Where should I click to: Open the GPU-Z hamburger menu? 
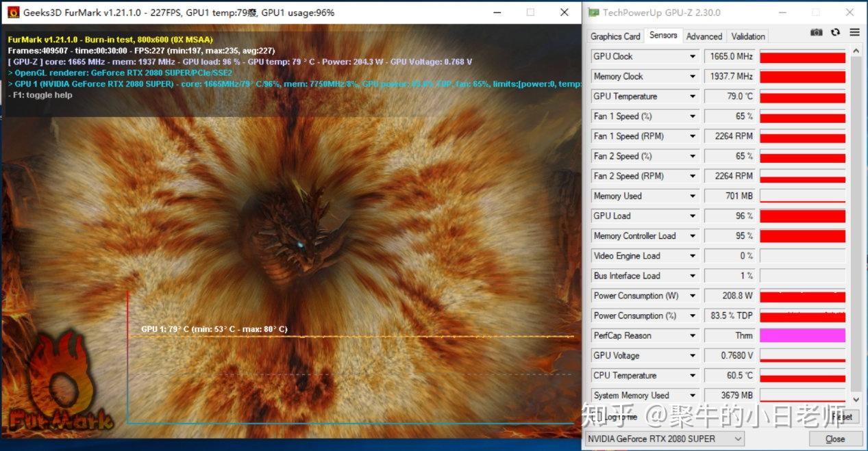tap(854, 32)
